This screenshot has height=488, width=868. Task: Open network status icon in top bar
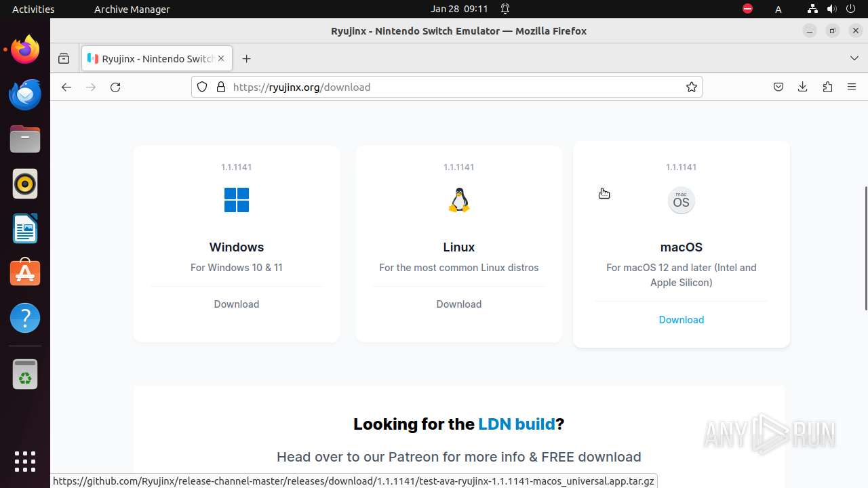click(813, 9)
